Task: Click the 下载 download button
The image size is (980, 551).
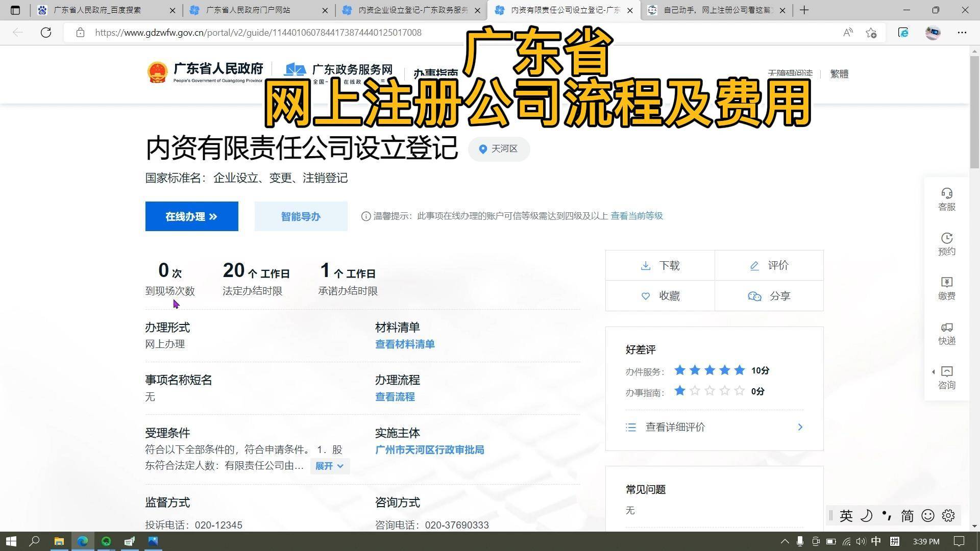Action: [x=660, y=265]
